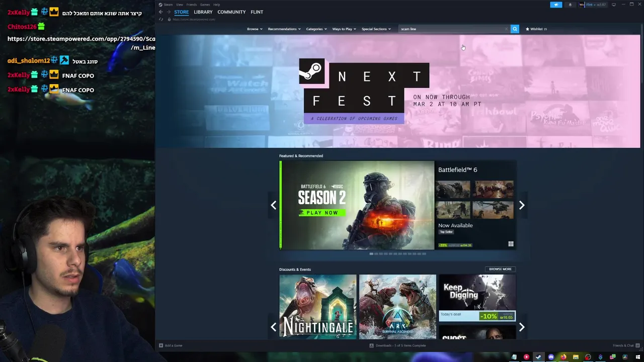Open Steam from the Windows taskbar
644x362 pixels.
538,357
